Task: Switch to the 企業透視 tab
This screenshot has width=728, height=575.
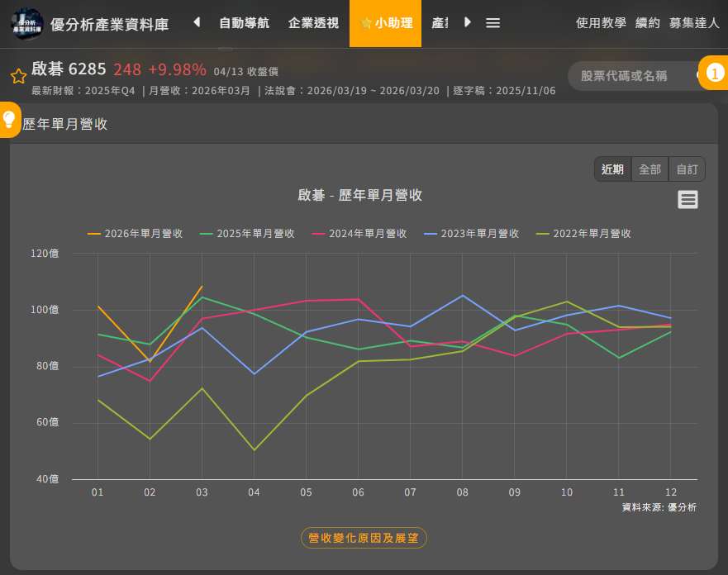Action: click(x=313, y=23)
